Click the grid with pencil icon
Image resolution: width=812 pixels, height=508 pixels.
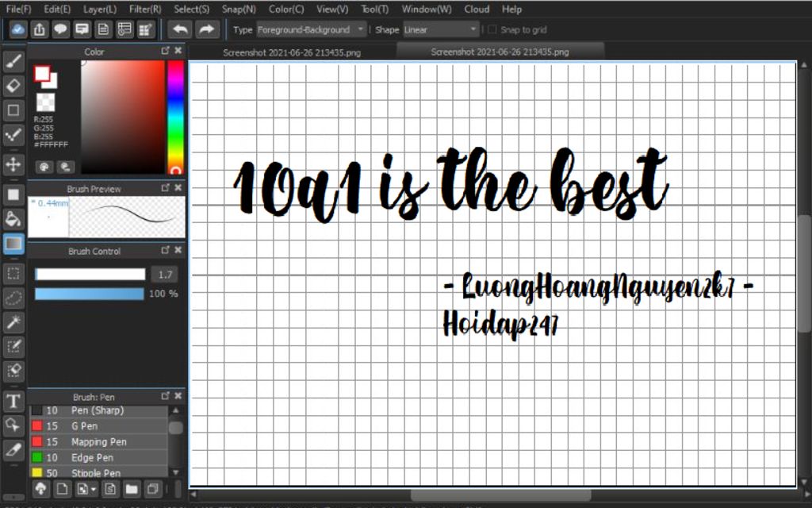146,29
